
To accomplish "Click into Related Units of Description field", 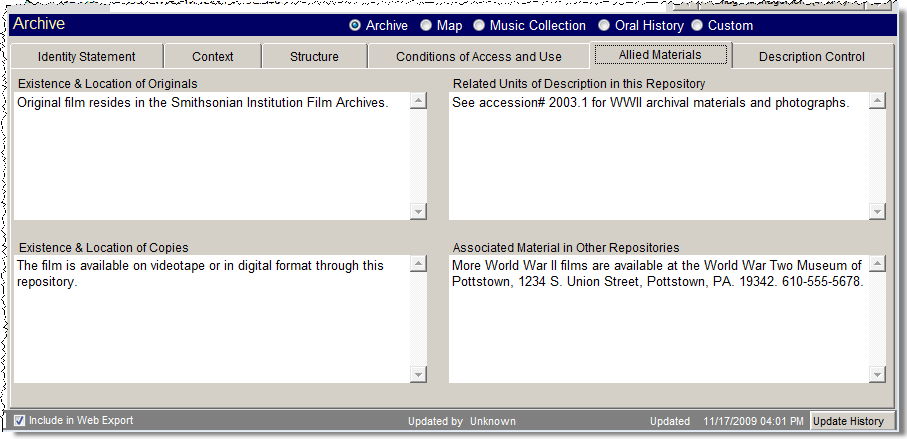I will 659,156.
